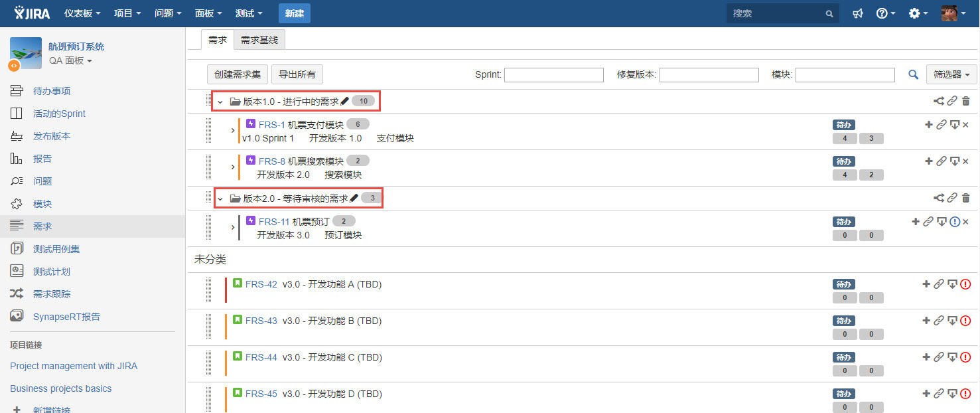Image resolution: width=980 pixels, height=413 pixels.
Task: Open the 筛选器 filter dropdown
Action: tap(951, 75)
